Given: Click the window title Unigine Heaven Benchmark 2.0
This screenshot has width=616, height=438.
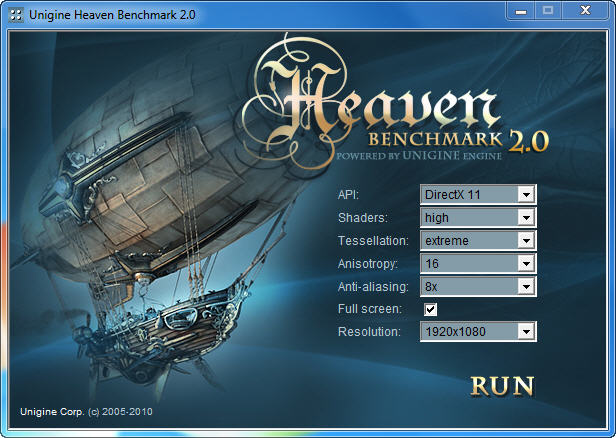Looking at the screenshot, I should [112, 15].
